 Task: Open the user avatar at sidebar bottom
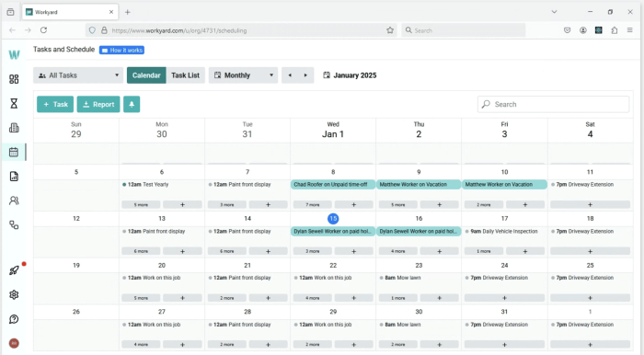point(14,343)
